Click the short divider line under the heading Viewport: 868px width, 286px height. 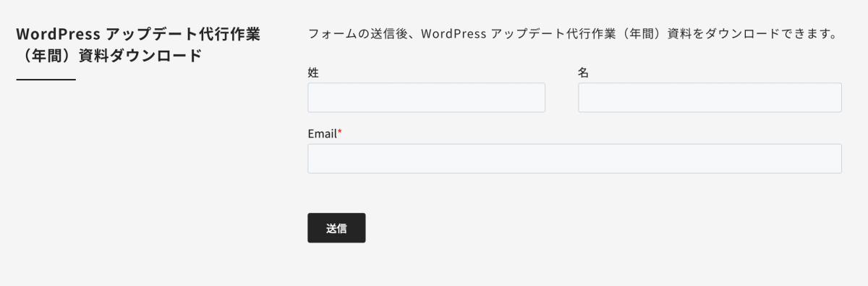pos(46,79)
